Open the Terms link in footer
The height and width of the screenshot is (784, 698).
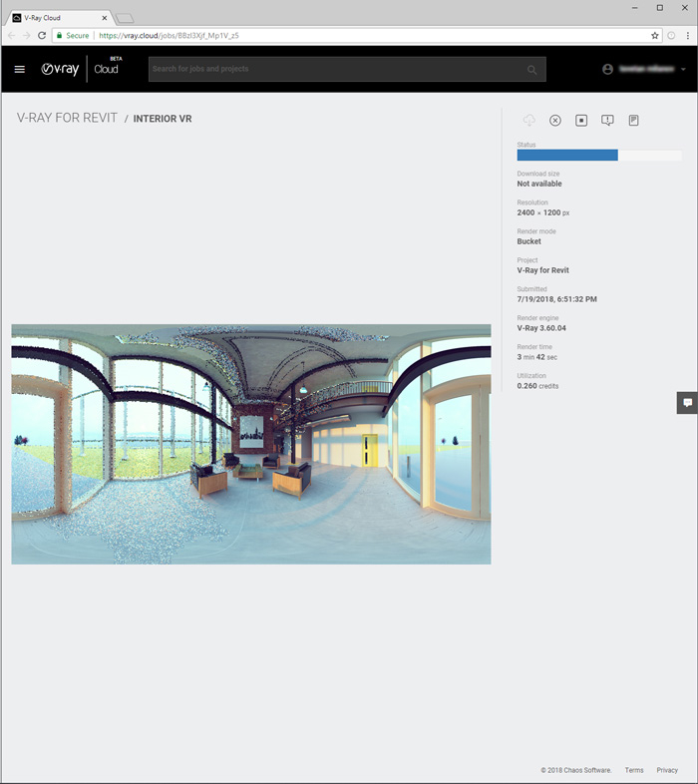[634, 770]
